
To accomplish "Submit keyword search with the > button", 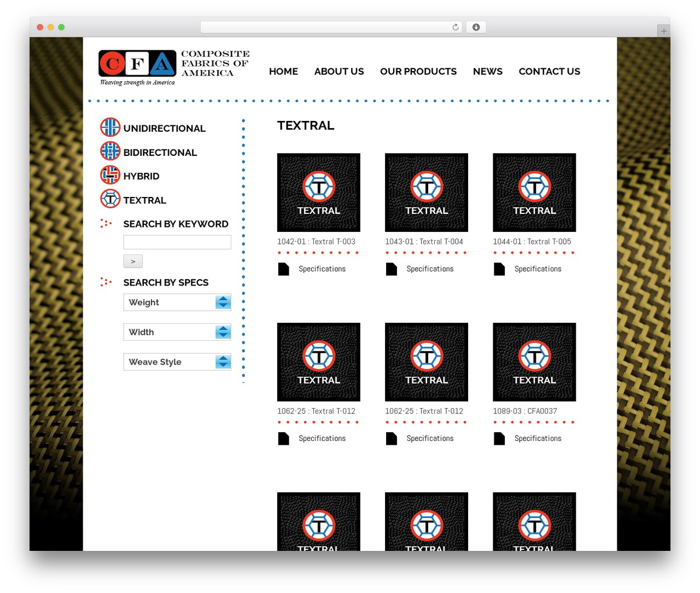I will click(133, 261).
